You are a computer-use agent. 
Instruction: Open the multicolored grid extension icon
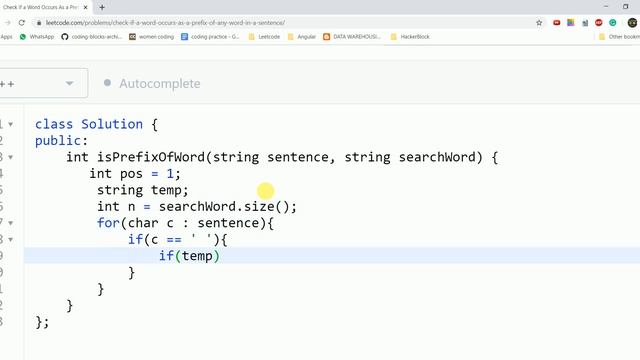(571, 23)
